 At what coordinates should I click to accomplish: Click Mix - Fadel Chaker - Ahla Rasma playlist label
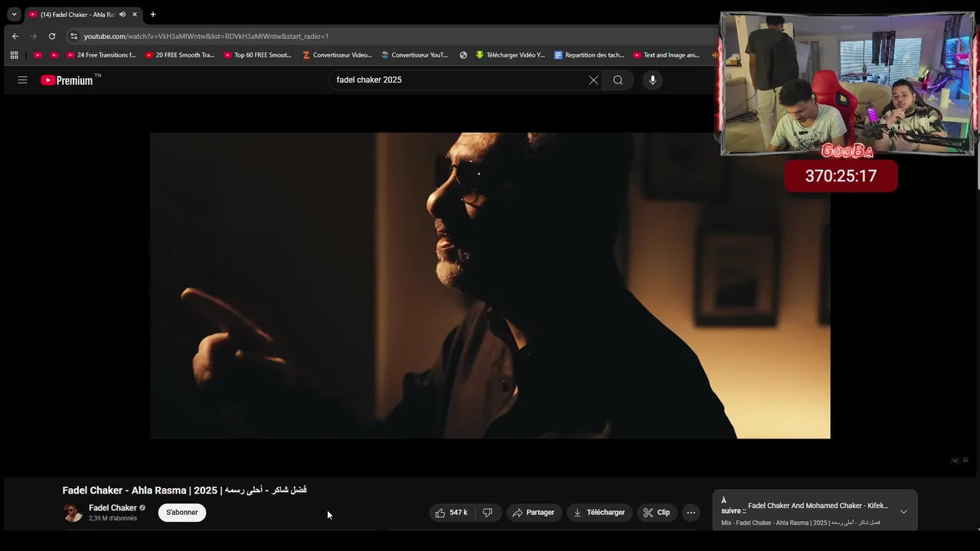tap(800, 523)
